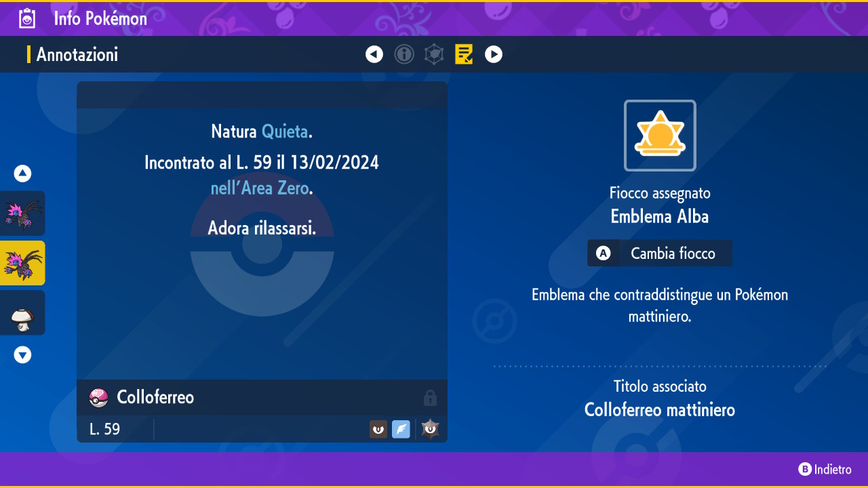Go to previous info page arrow
This screenshot has width=868, height=488.
[374, 54]
